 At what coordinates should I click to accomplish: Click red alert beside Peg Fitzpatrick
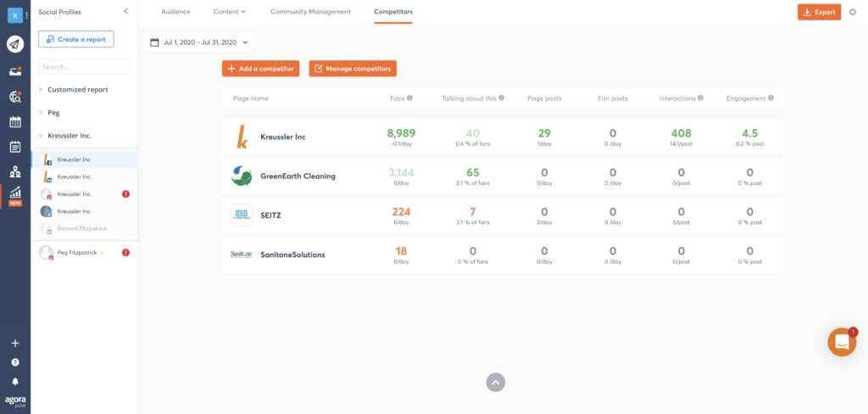pos(125,253)
